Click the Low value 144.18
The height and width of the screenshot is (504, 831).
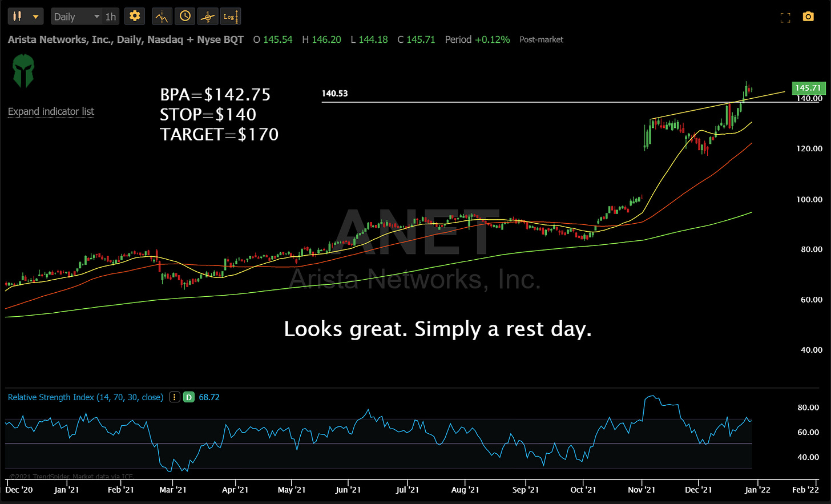[x=373, y=39]
